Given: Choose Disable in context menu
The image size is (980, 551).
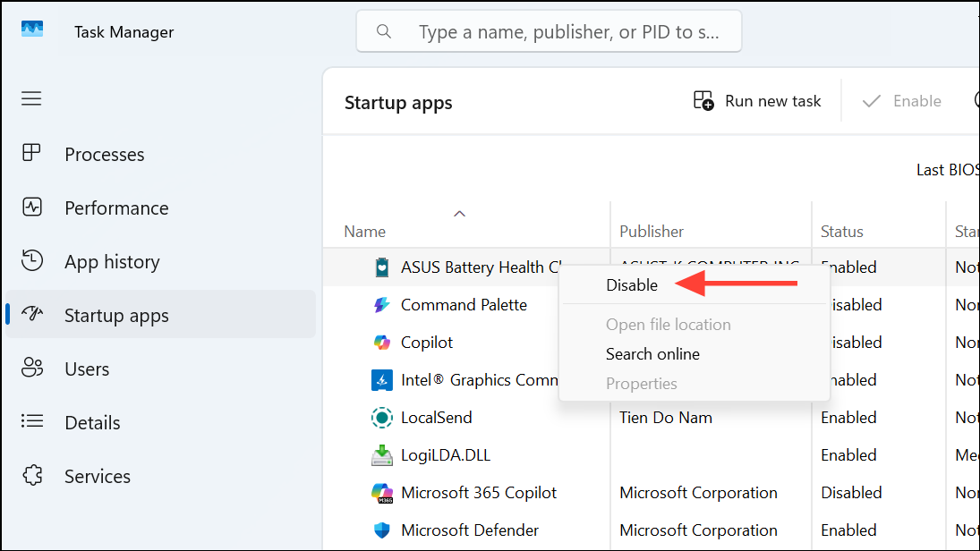Looking at the screenshot, I should click(632, 284).
